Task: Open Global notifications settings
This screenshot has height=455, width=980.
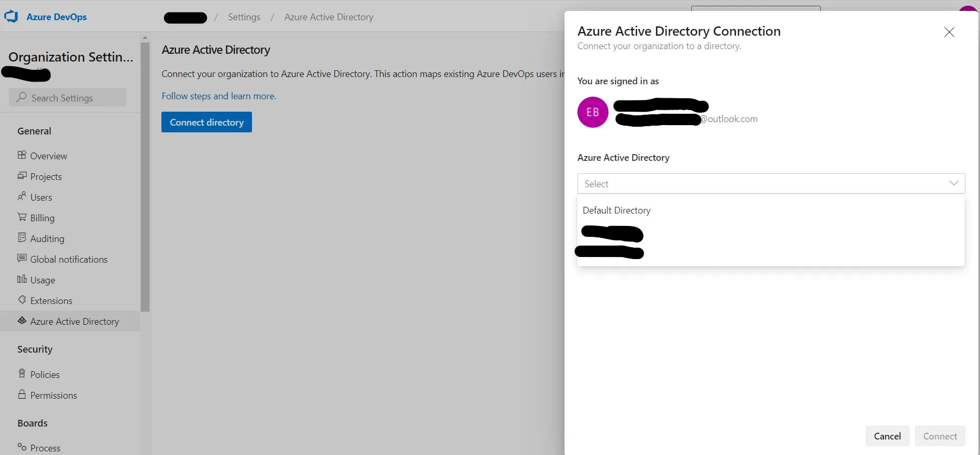Action: (70, 259)
